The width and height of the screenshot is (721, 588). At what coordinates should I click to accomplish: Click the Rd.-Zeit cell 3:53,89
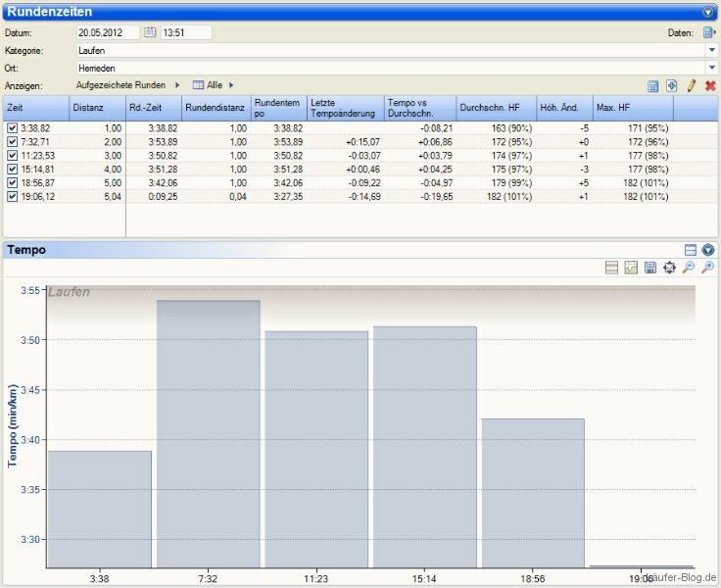click(163, 142)
